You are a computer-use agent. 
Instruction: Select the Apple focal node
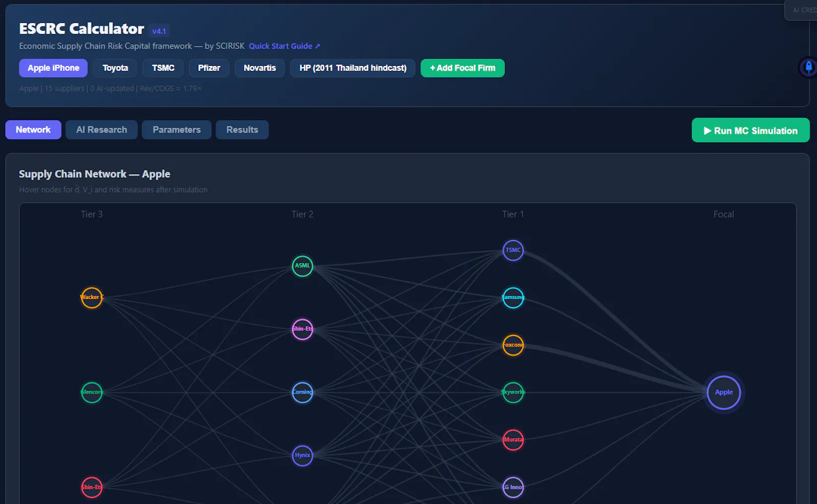point(724,392)
